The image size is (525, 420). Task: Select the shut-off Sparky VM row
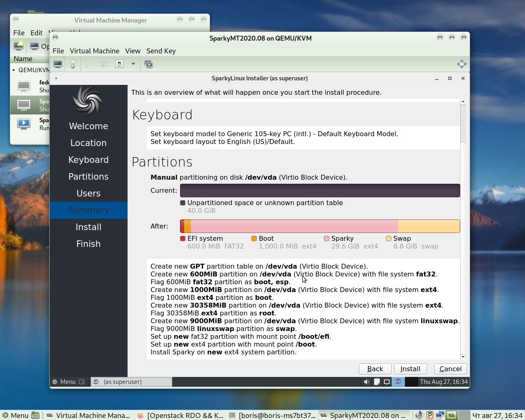click(30, 105)
